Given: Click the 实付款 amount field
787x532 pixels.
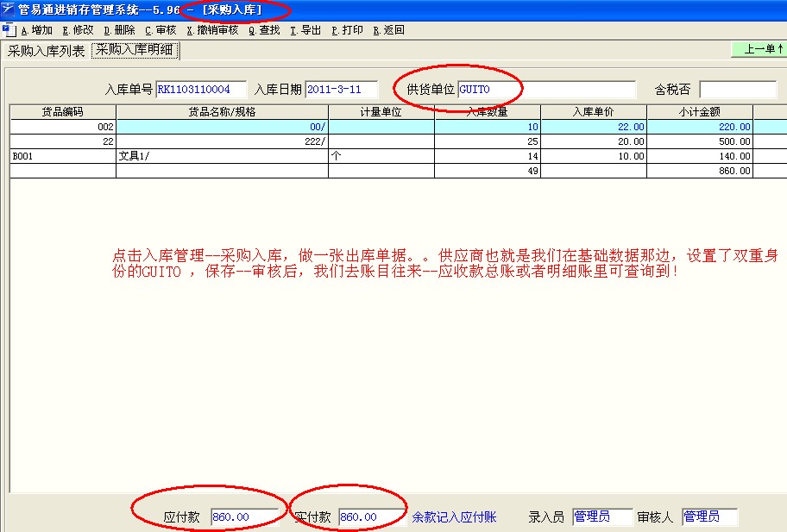Looking at the screenshot, I should 371,517.
